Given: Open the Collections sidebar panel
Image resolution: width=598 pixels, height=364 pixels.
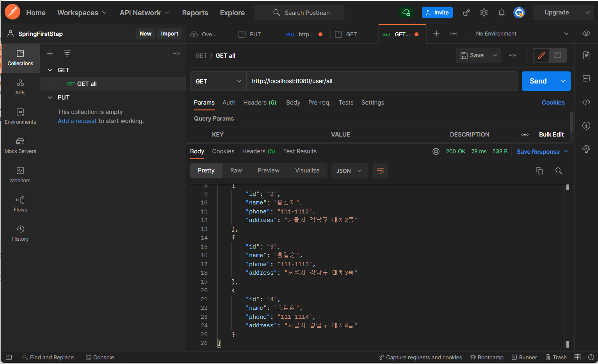Looking at the screenshot, I should [20, 58].
